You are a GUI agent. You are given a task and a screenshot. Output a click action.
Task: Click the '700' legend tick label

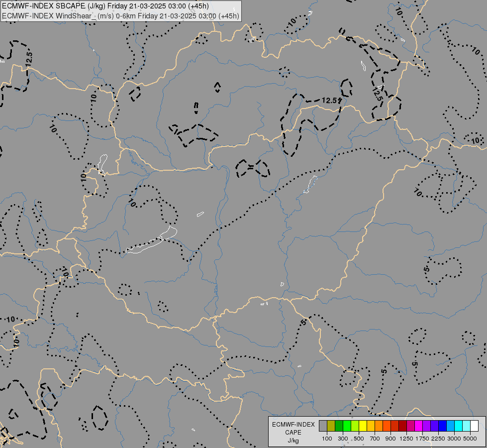375,439
